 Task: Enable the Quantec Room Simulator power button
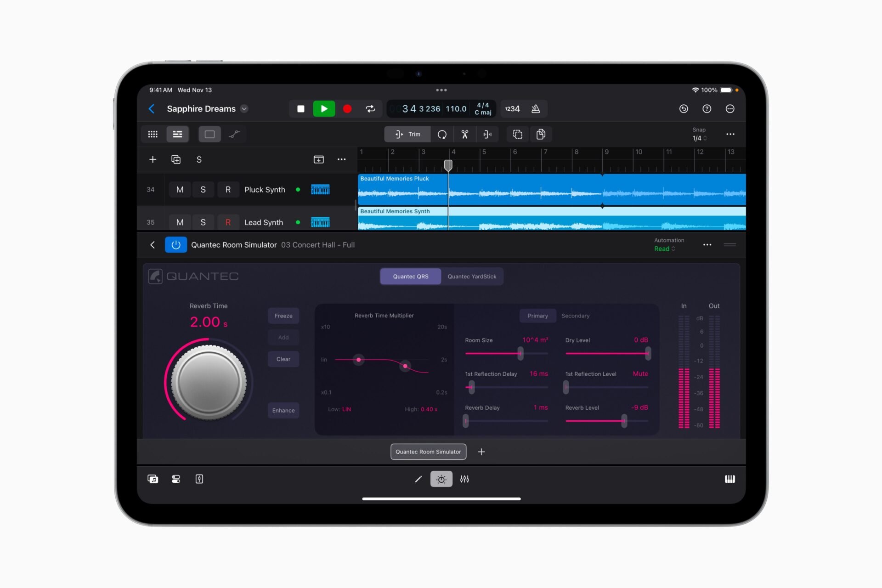pyautogui.click(x=176, y=245)
